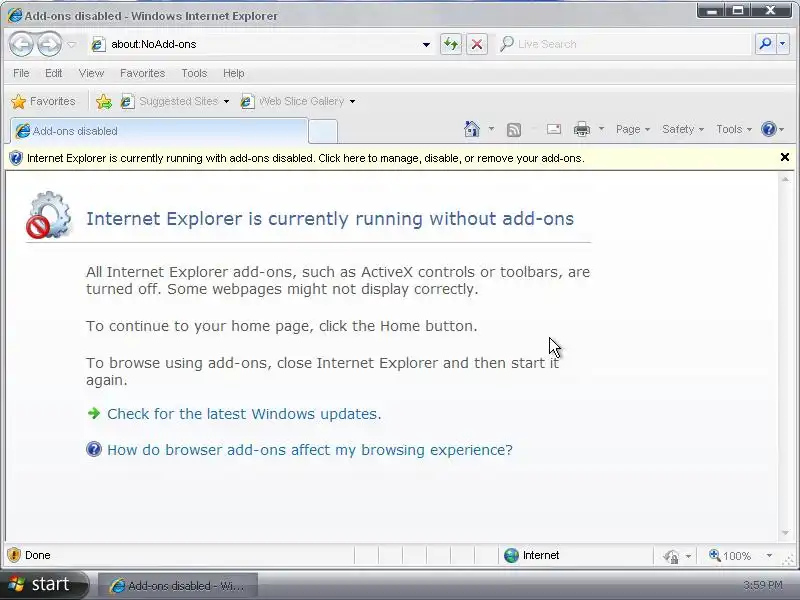Stop loading with the red X icon
The height and width of the screenshot is (600, 800).
coord(477,44)
